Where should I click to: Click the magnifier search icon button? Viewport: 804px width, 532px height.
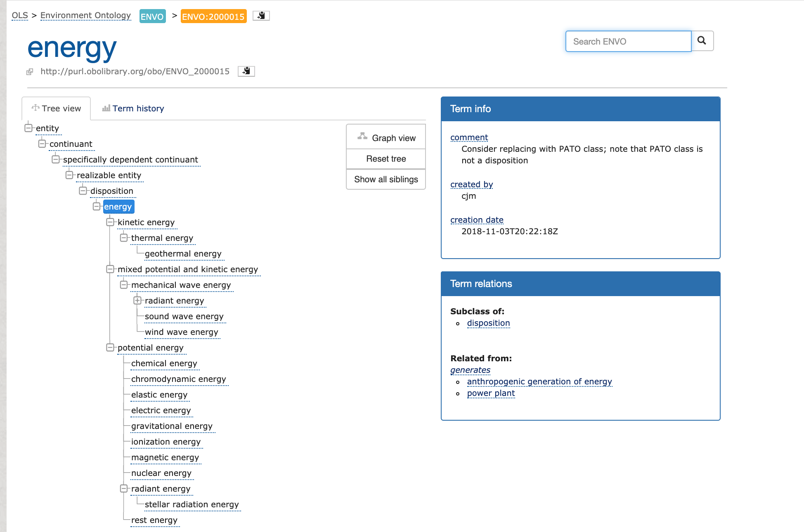(702, 40)
